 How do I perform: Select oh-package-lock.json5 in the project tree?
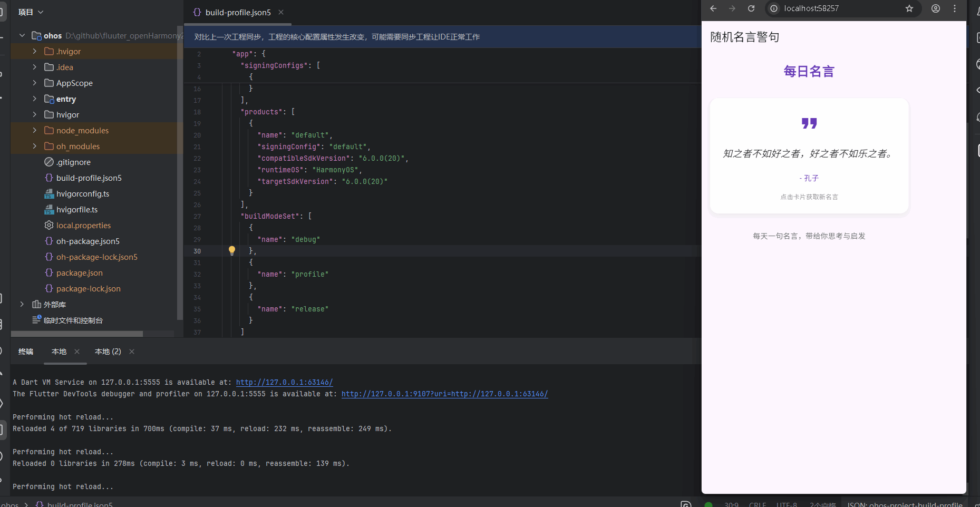click(97, 257)
